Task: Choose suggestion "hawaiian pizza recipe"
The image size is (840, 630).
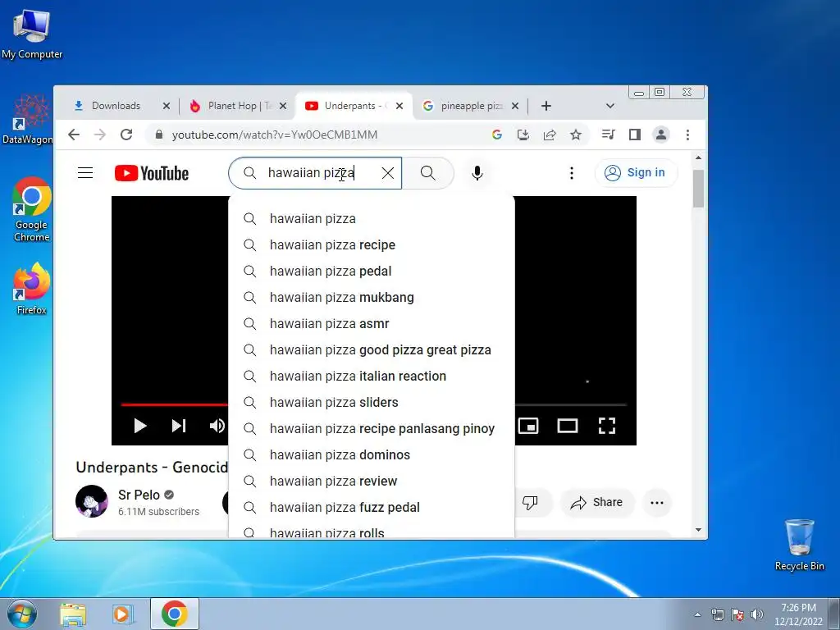Action: [x=372, y=244]
